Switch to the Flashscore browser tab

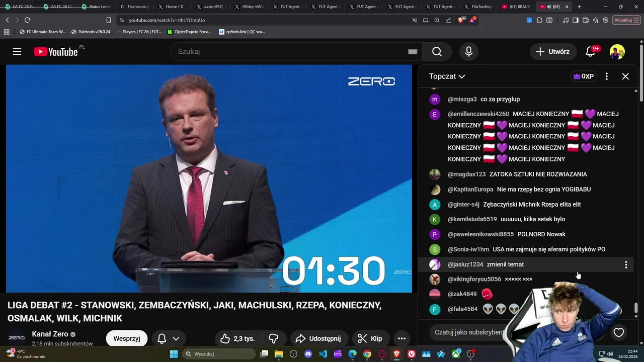tap(134, 7)
